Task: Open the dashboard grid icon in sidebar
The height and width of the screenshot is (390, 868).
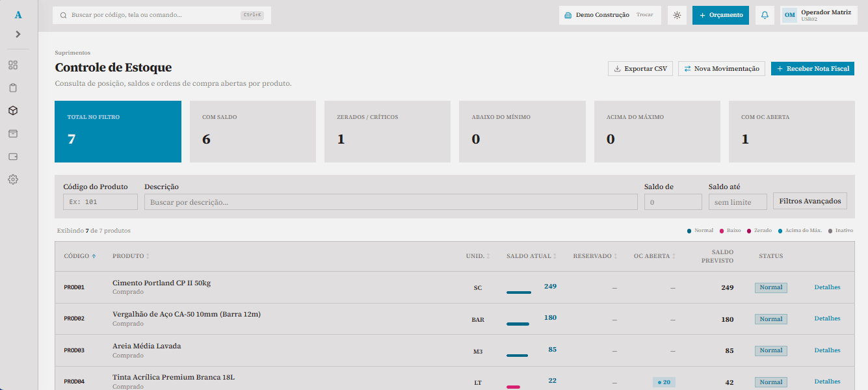Action: [x=13, y=65]
